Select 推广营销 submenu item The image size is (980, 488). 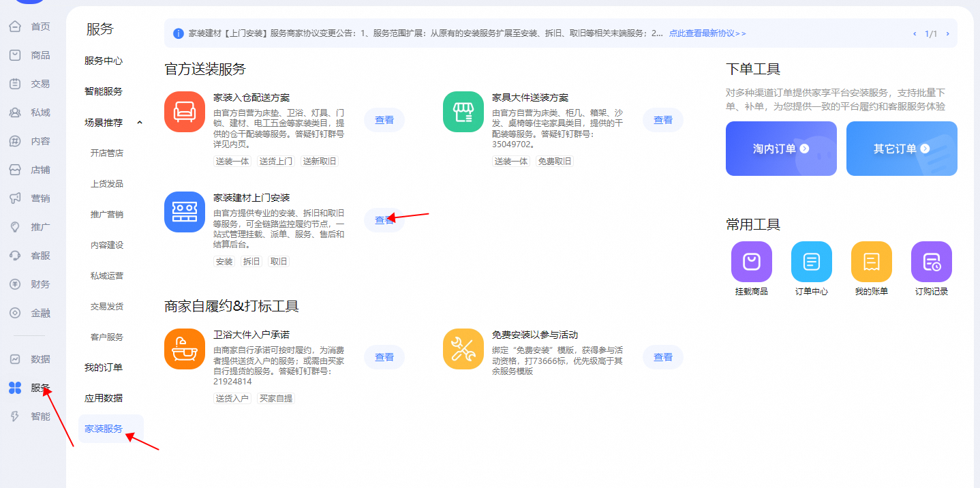[x=107, y=215]
